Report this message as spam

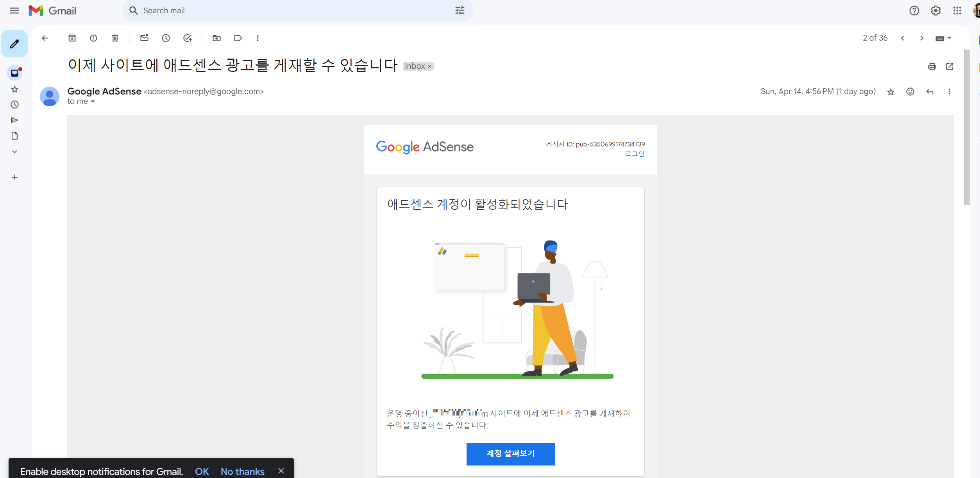pyautogui.click(x=93, y=38)
